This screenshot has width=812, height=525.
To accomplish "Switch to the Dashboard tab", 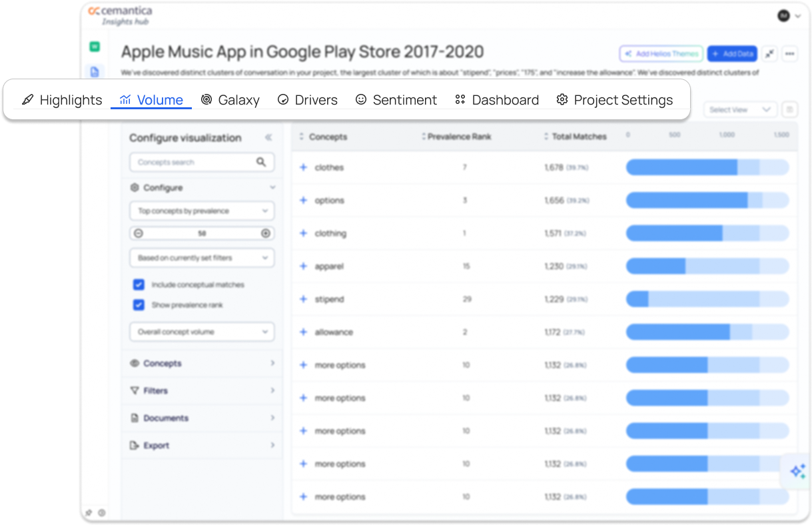I will pos(496,100).
